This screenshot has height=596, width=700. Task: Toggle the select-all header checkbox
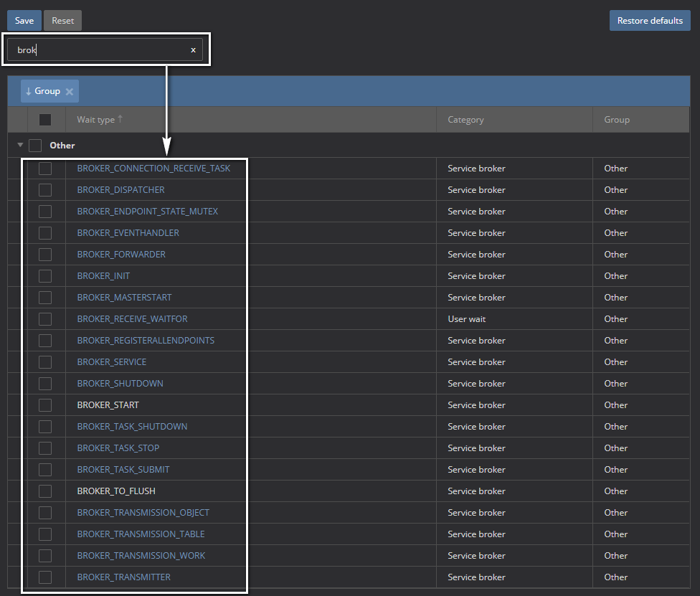click(45, 120)
